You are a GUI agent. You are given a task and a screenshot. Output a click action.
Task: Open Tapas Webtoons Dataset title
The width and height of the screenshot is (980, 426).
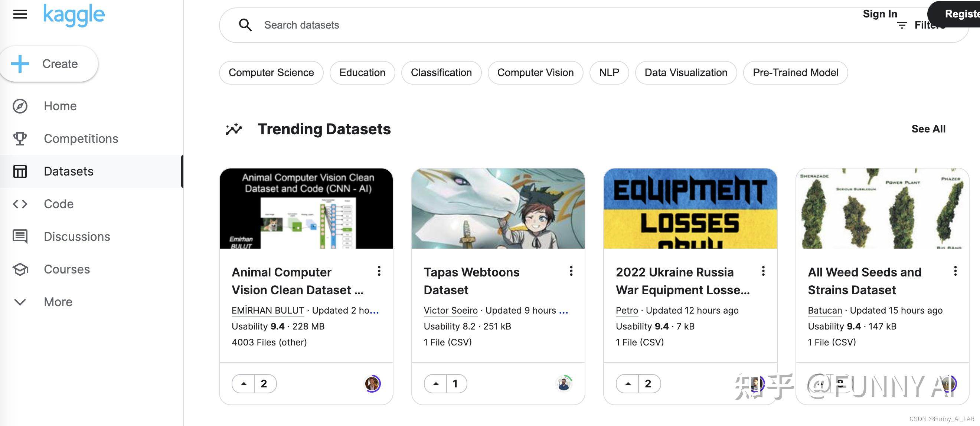pyautogui.click(x=471, y=281)
